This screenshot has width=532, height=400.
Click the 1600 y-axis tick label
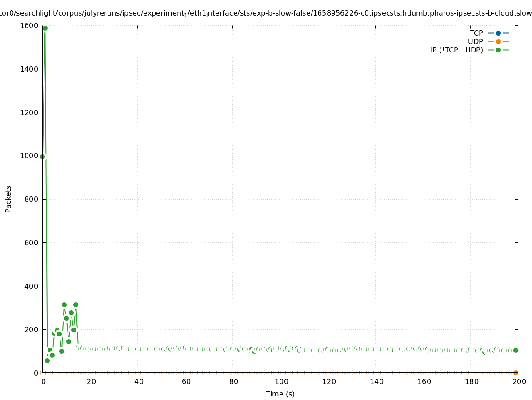click(x=29, y=26)
